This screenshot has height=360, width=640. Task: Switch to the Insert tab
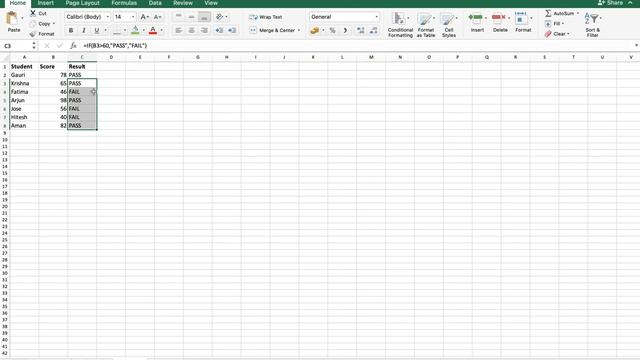(45, 3)
